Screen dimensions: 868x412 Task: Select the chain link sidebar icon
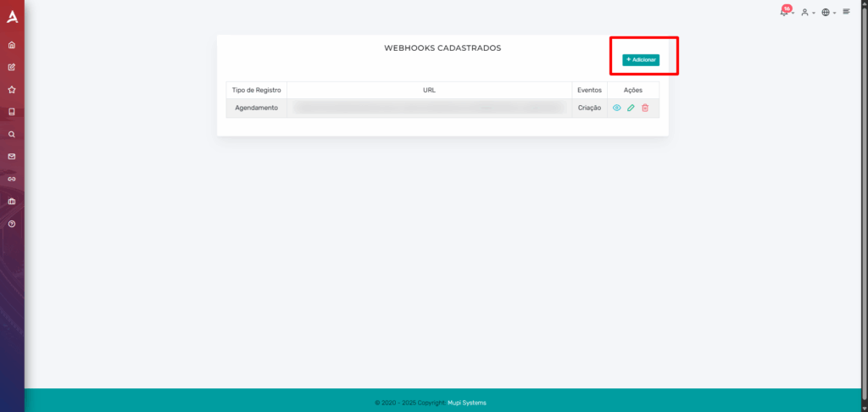[x=12, y=179]
